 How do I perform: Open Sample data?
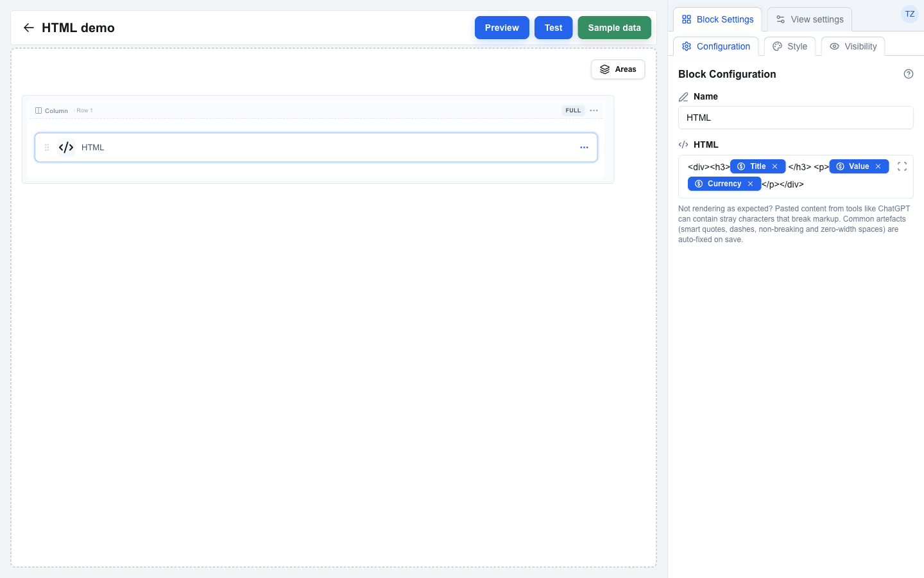(614, 28)
